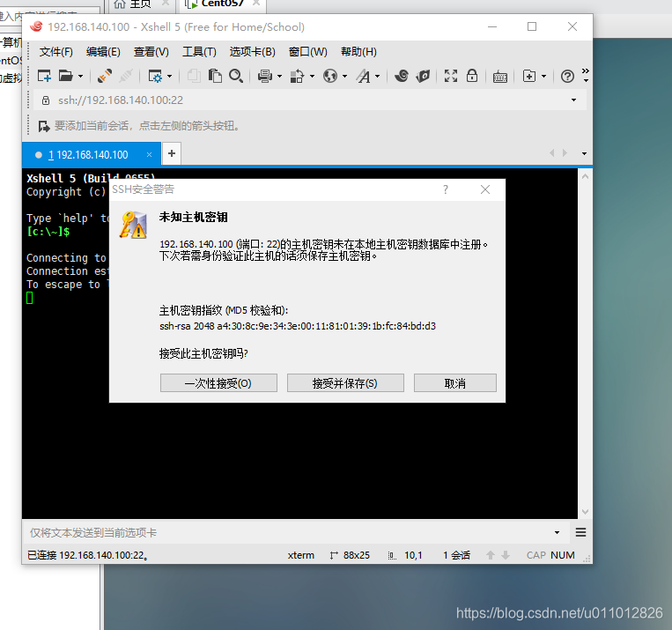Image resolution: width=672 pixels, height=630 pixels.
Task: Expand the Properties dropdown arrow
Action: pos(169,77)
